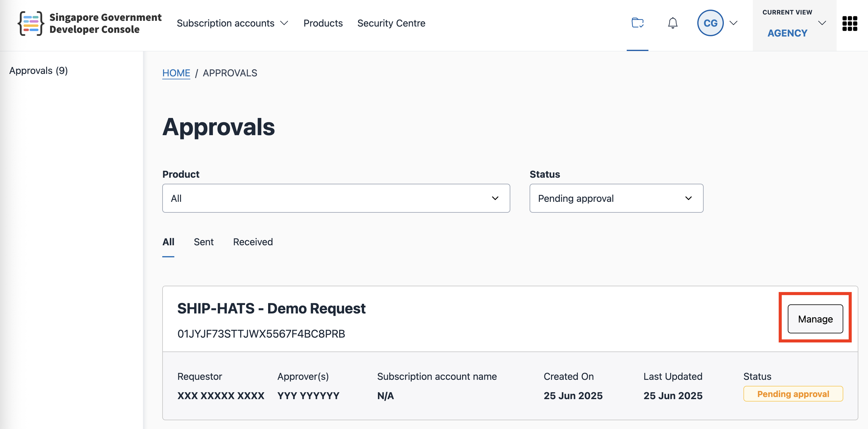Click the Singapore Government Developer Console logo
This screenshot has height=429, width=868.
[x=90, y=23]
